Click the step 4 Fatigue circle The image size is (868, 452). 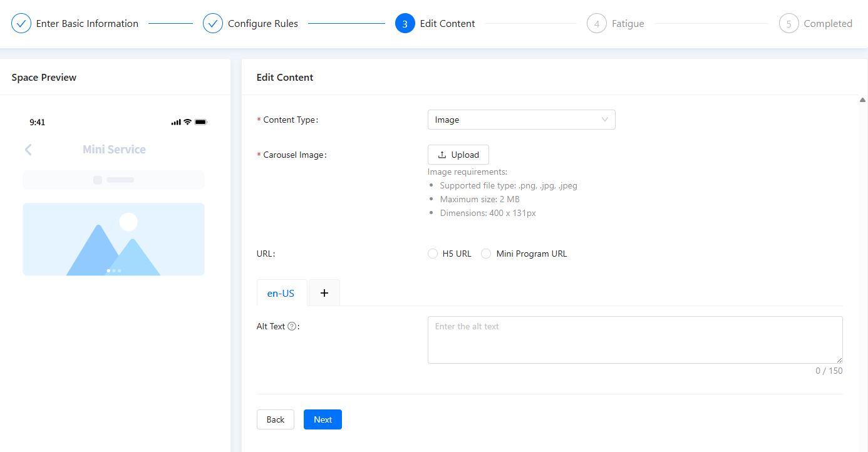[597, 24]
